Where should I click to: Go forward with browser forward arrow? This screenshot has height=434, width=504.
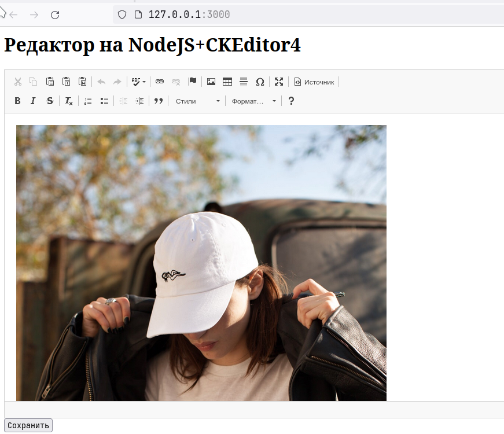34,15
